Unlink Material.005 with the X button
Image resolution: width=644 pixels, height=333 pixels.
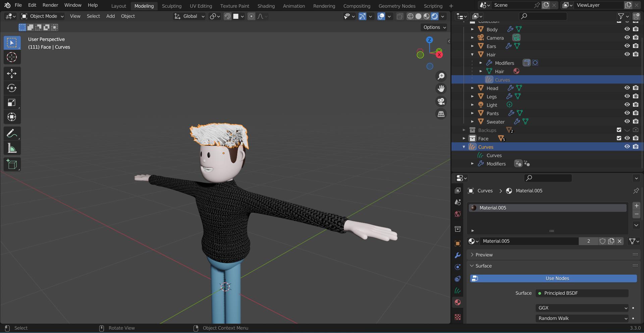point(620,241)
